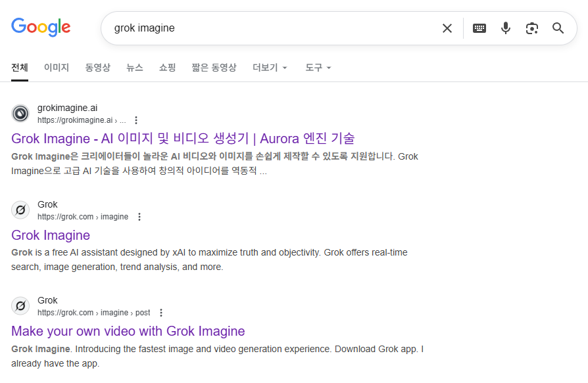Open the Grok Imagine Aurora 엔진 기술 result
Image resolution: width=588 pixels, height=383 pixels.
[183, 139]
